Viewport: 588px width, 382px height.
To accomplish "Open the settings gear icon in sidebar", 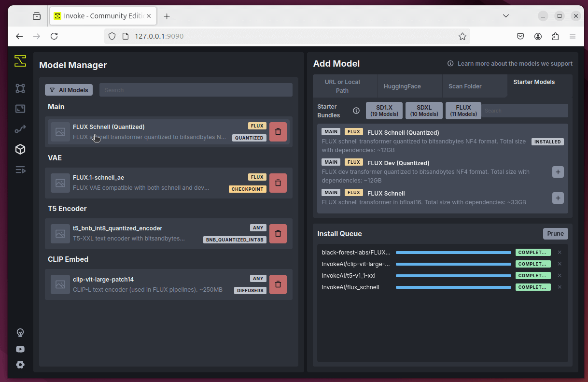I will 20,365.
